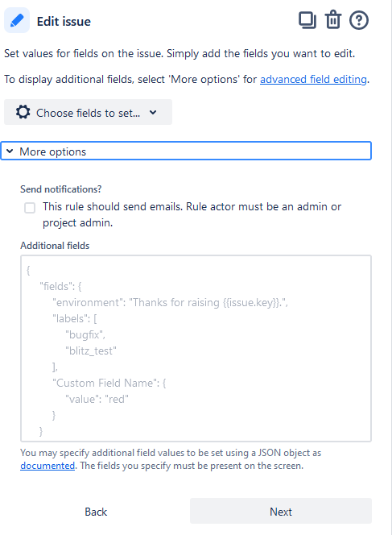Viewport: 392px width, 535px height.
Task: Open the documented link
Action: click(47, 466)
